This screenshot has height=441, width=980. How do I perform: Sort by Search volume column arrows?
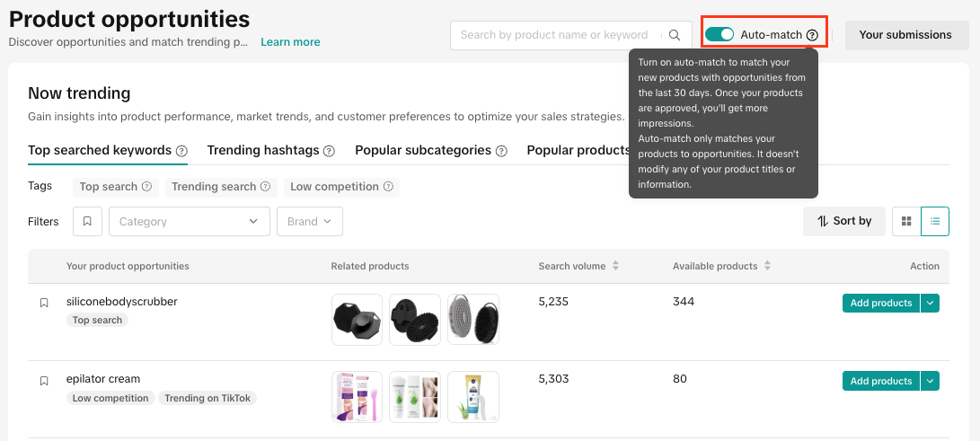coord(615,266)
